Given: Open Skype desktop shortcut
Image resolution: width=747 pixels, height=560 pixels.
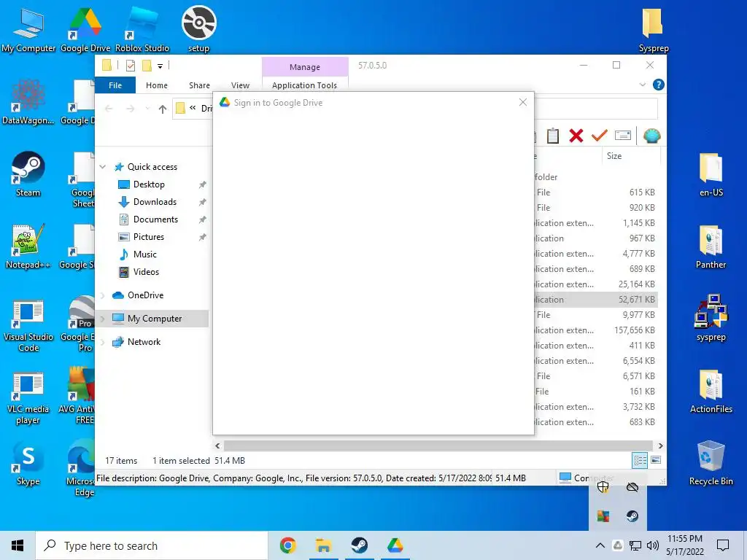Looking at the screenshot, I should [x=28, y=463].
